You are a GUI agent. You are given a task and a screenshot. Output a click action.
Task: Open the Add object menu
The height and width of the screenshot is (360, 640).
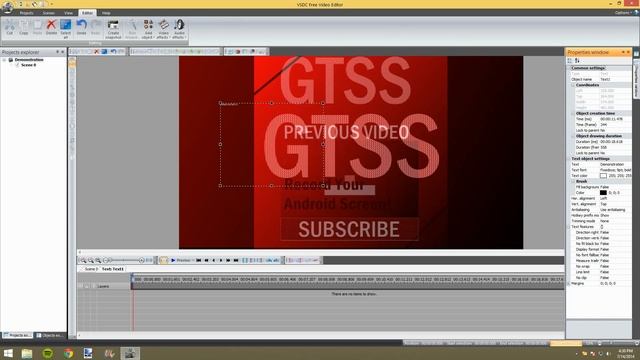148,29
